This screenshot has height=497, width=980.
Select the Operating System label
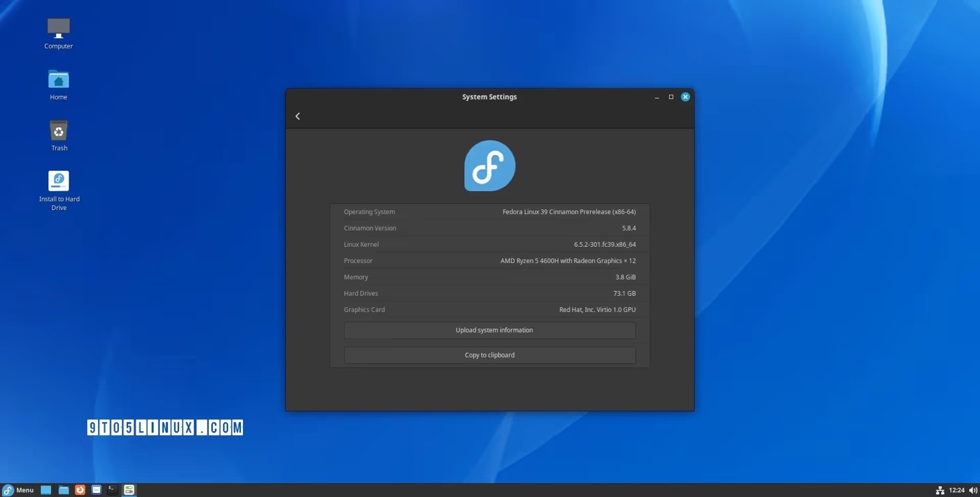coord(370,212)
